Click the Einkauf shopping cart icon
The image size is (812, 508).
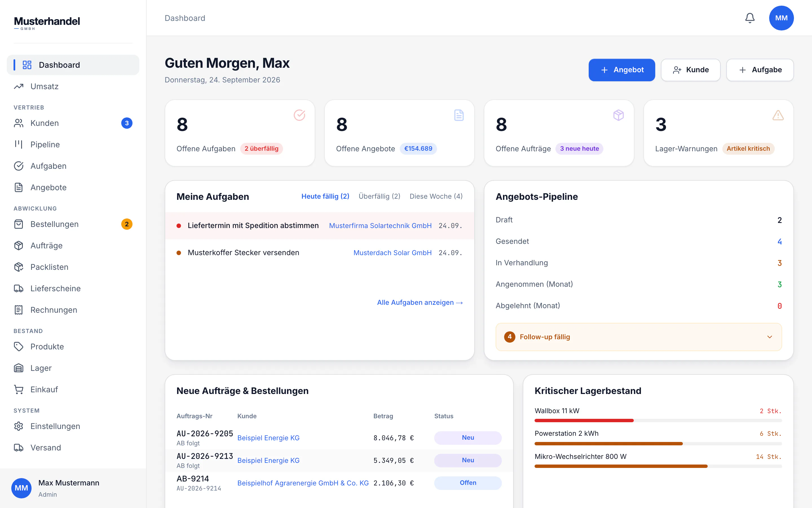19,389
